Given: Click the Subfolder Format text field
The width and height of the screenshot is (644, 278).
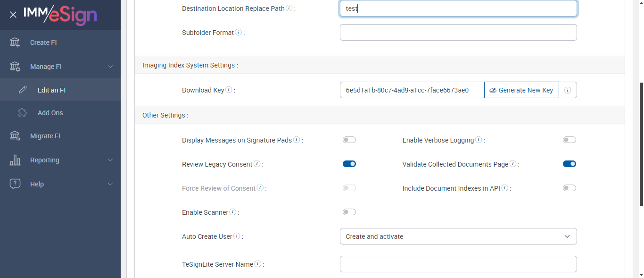Looking at the screenshot, I should pos(458,33).
